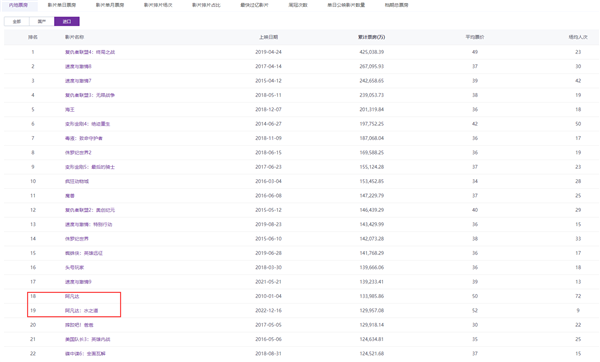600x362 pixels.
Task: Switch to the 影片单日票房 tab
Action: tap(62, 5)
